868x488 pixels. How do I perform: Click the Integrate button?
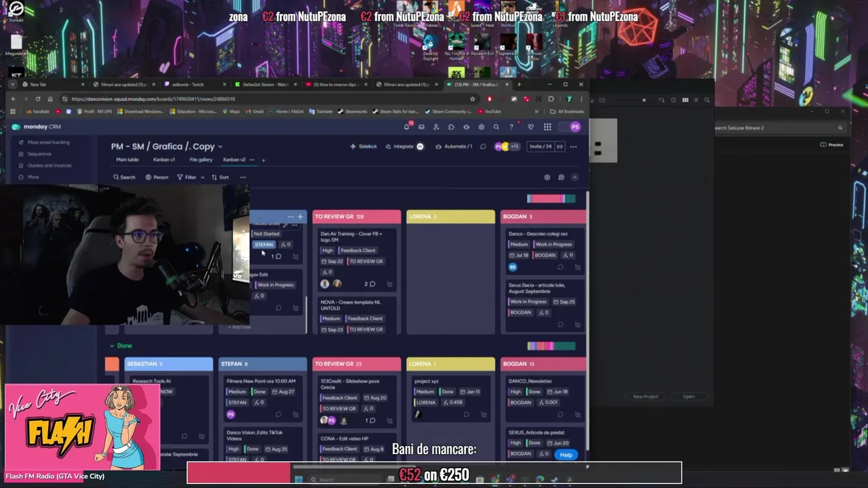[x=404, y=146]
